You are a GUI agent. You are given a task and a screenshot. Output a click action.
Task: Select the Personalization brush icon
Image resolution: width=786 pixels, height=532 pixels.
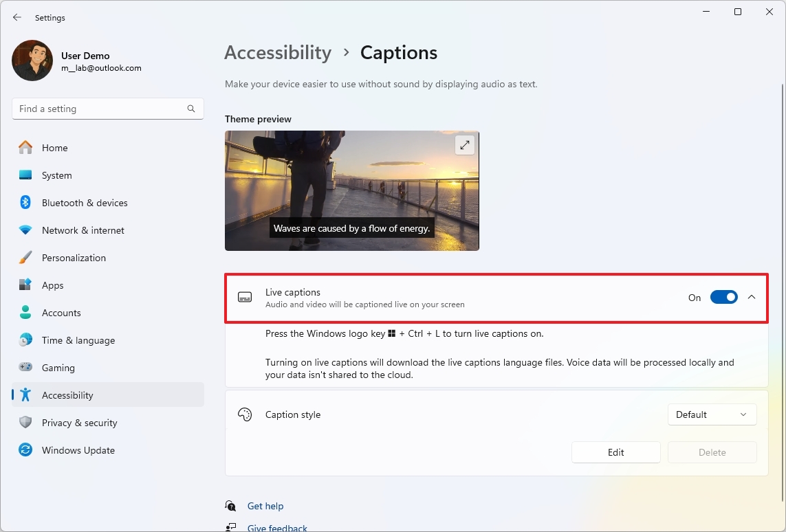(25, 258)
